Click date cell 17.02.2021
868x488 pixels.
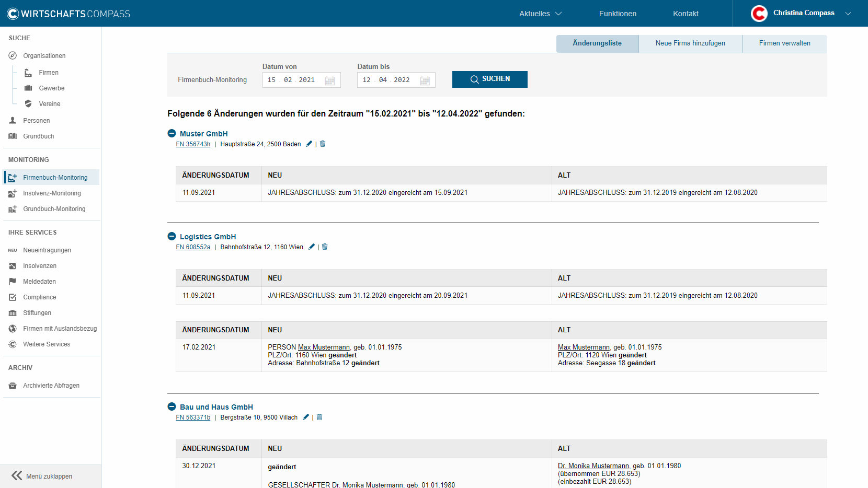(x=199, y=347)
